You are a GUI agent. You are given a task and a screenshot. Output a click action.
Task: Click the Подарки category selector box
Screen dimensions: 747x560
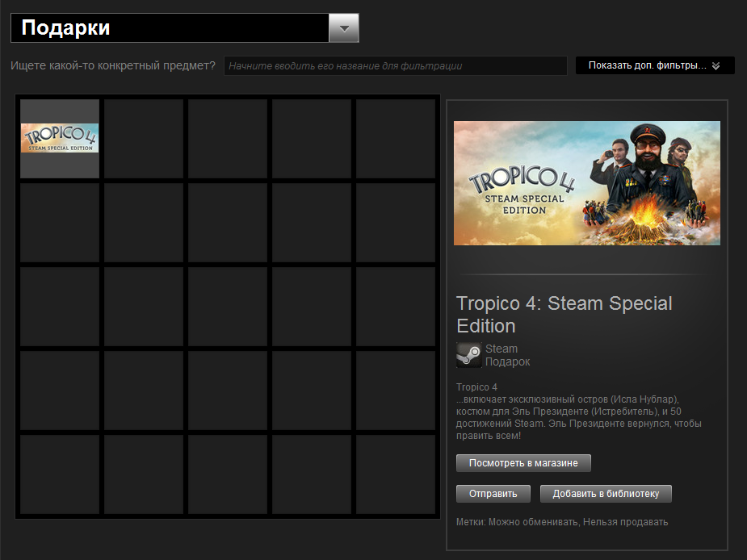tap(170, 28)
